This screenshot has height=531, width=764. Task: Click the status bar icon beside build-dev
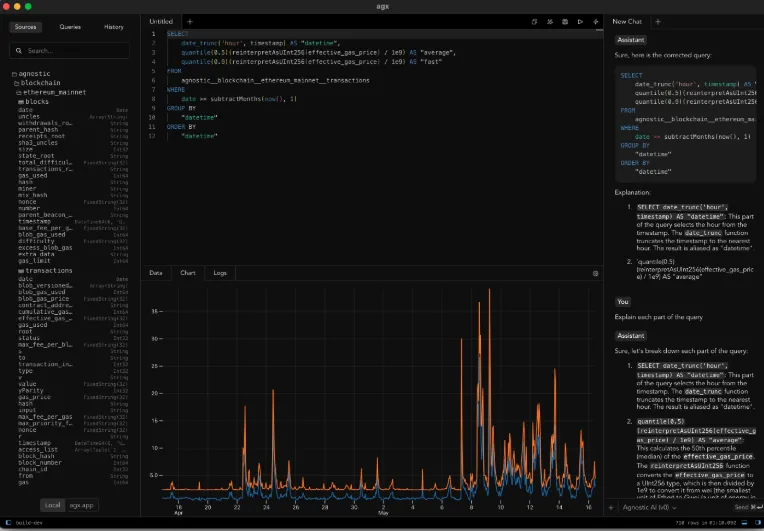[8, 523]
